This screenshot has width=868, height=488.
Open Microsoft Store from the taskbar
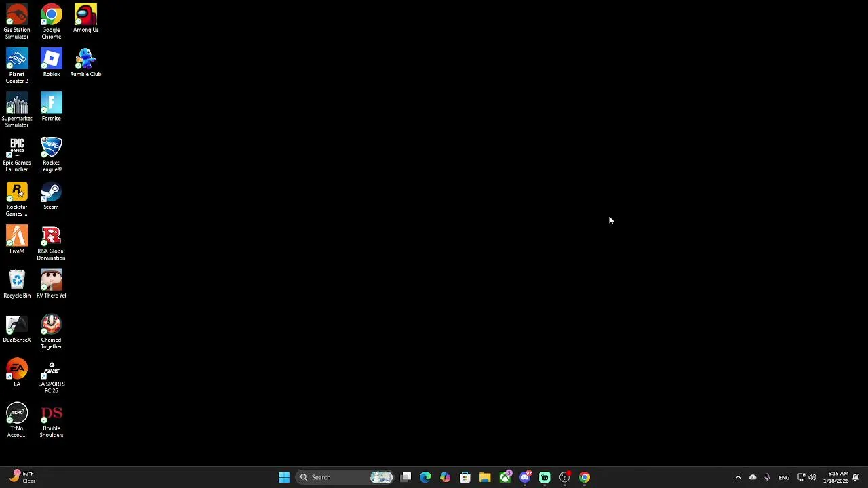coord(465,477)
